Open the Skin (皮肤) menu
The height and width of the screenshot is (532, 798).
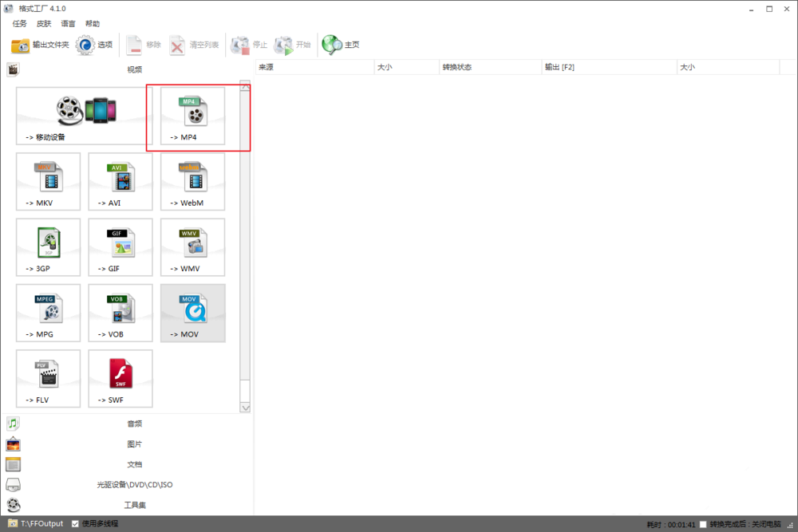44,23
